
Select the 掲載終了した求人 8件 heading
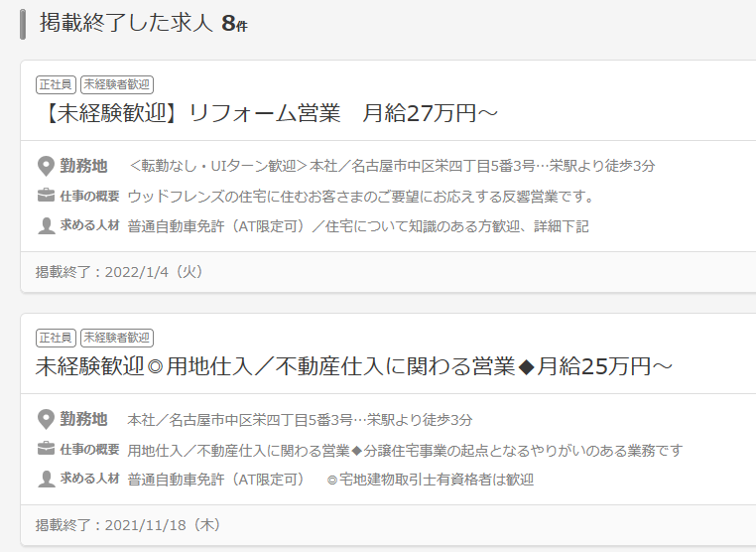coord(144,23)
